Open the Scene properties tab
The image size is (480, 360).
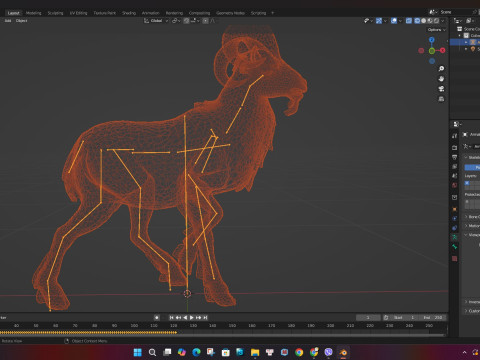[x=455, y=176]
